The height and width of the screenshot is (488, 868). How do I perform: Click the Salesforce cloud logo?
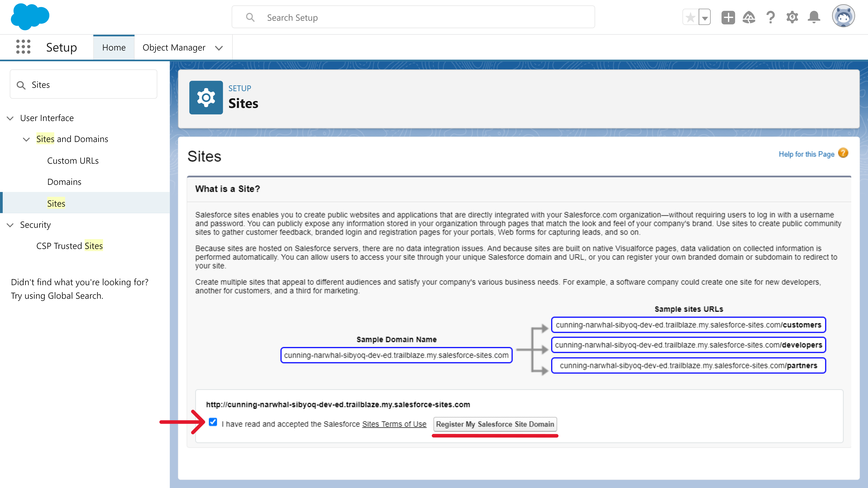tap(30, 16)
